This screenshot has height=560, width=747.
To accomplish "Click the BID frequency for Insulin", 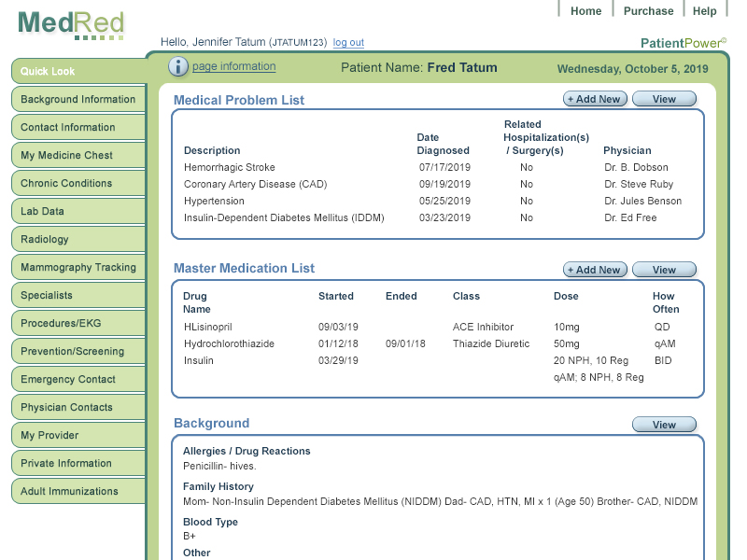I will (663, 360).
